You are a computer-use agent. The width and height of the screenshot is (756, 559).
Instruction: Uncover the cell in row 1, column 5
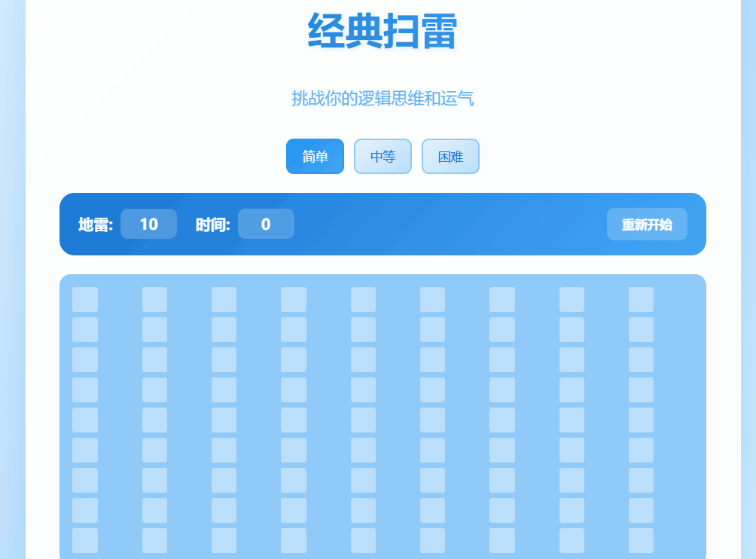point(363,300)
